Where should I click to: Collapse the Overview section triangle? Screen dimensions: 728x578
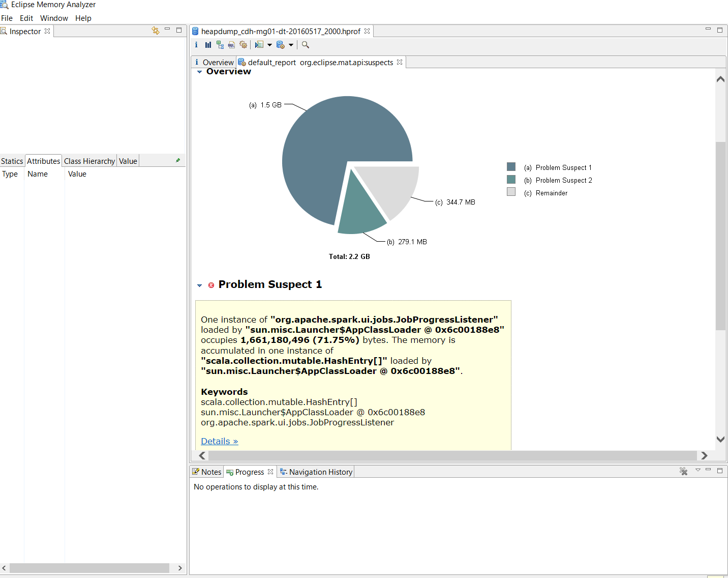point(199,72)
